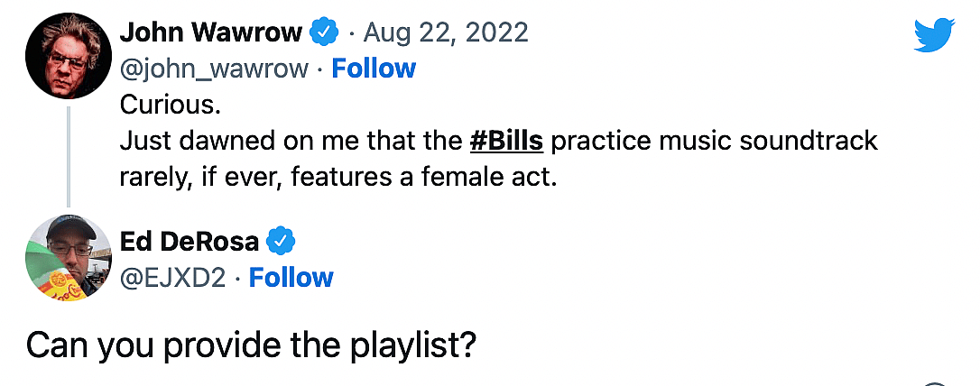Follow the @john_wawrow account
Viewport: 980px width, 386px height.
point(374,69)
